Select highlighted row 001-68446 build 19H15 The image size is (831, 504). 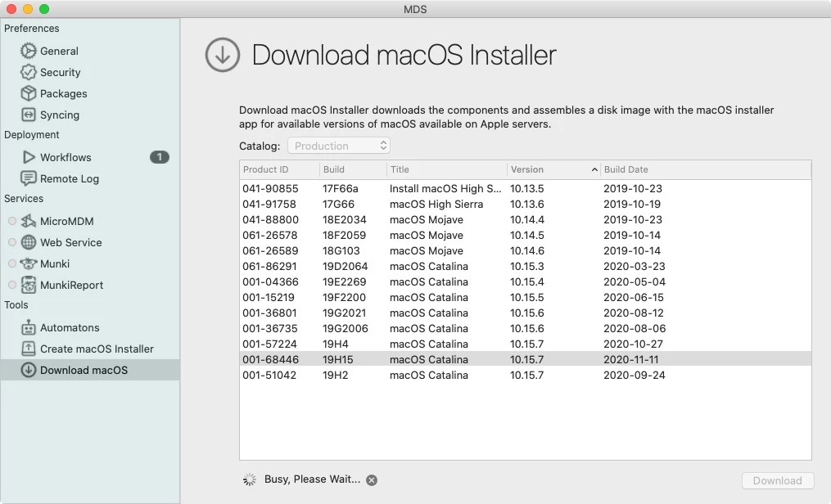tap(525, 359)
